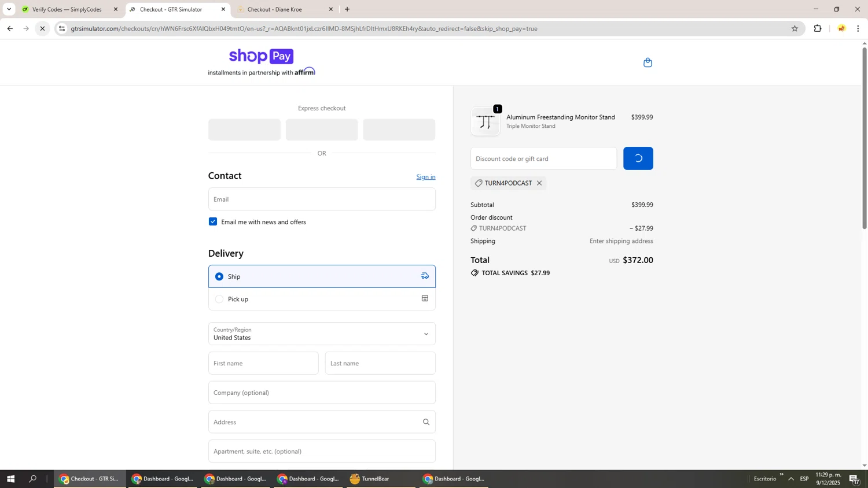
Task: Click the browser address bar URL
Action: 304,28
